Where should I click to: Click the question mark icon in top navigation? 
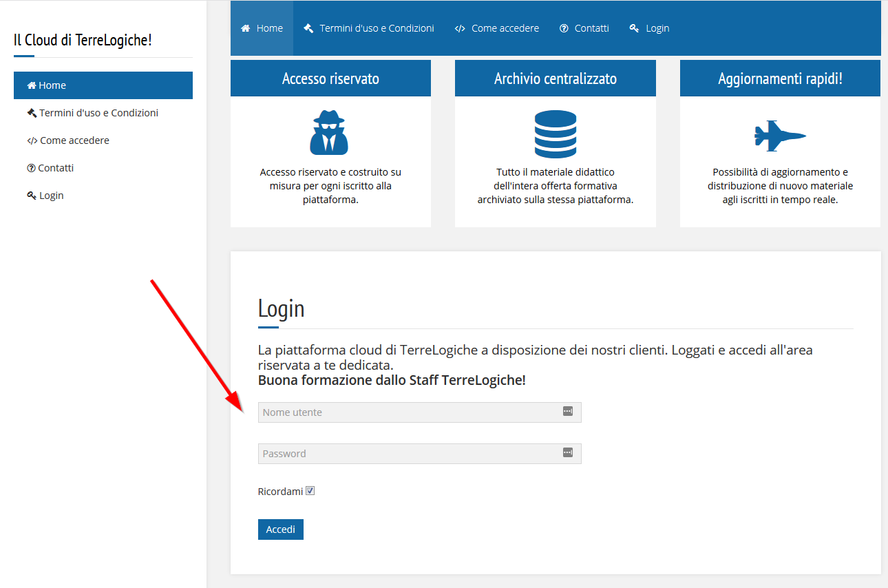[564, 28]
